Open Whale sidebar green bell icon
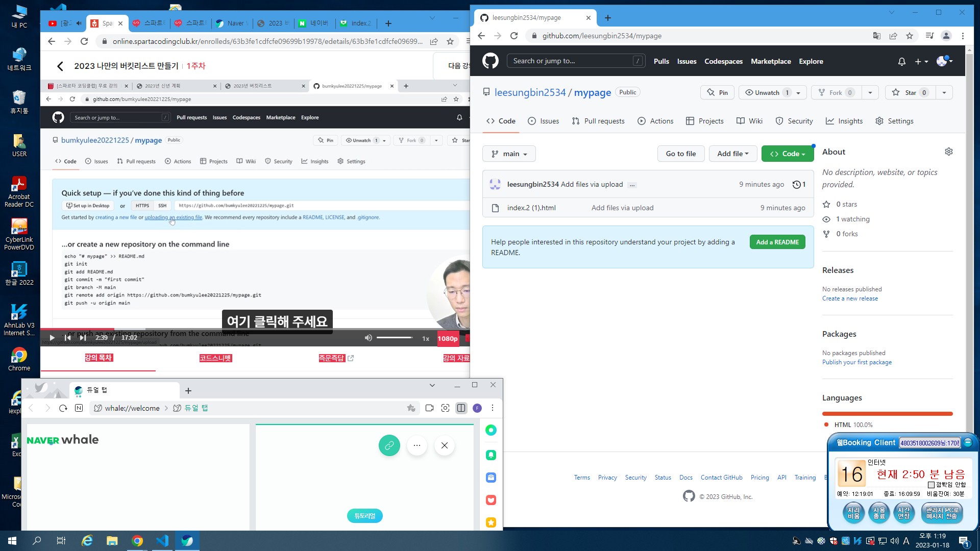 tap(491, 455)
